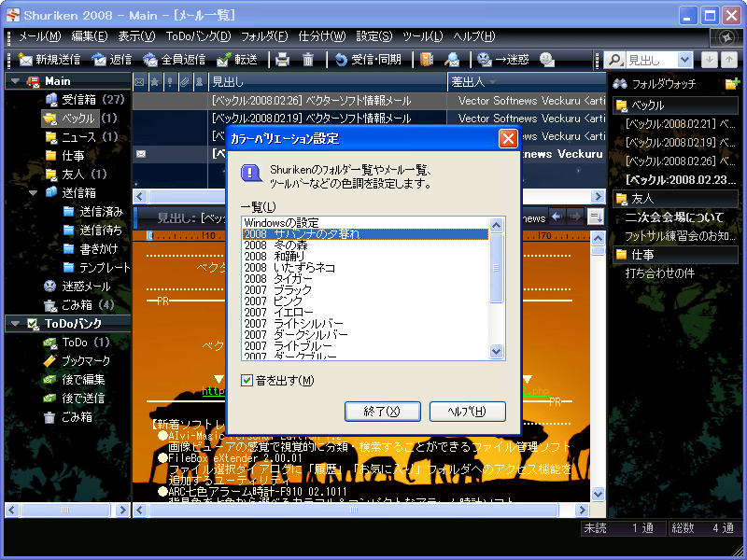Click the mail search magnifier icon in the toolbar
The image size is (747, 560).
pos(452,60)
